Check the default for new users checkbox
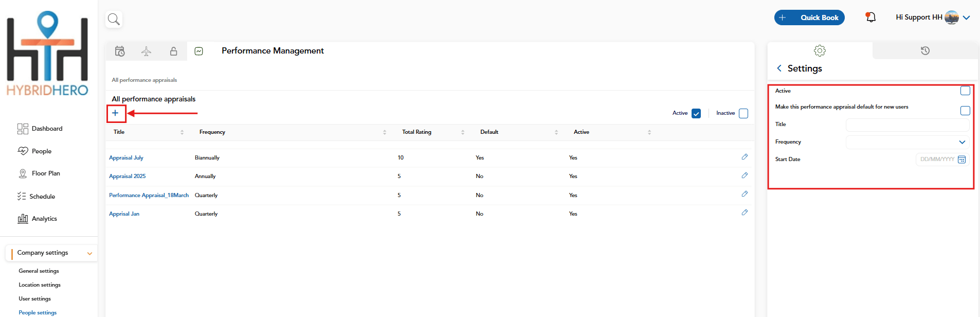The image size is (980, 317). pos(965,111)
